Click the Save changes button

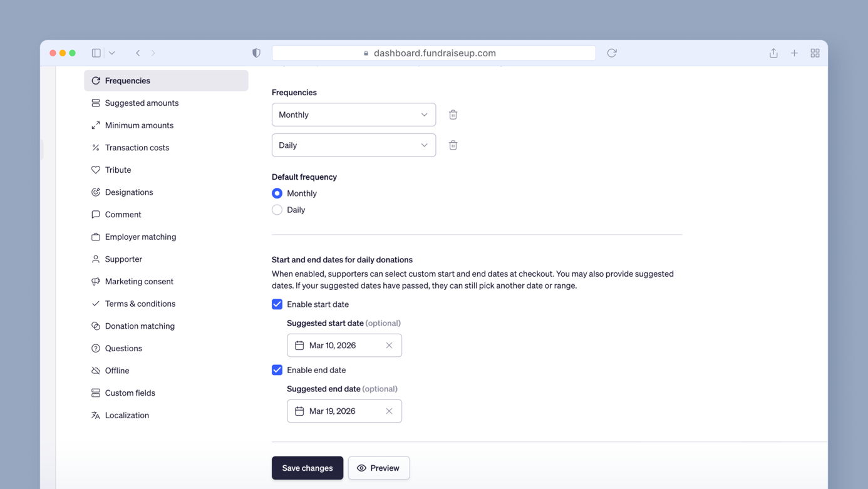(x=307, y=468)
